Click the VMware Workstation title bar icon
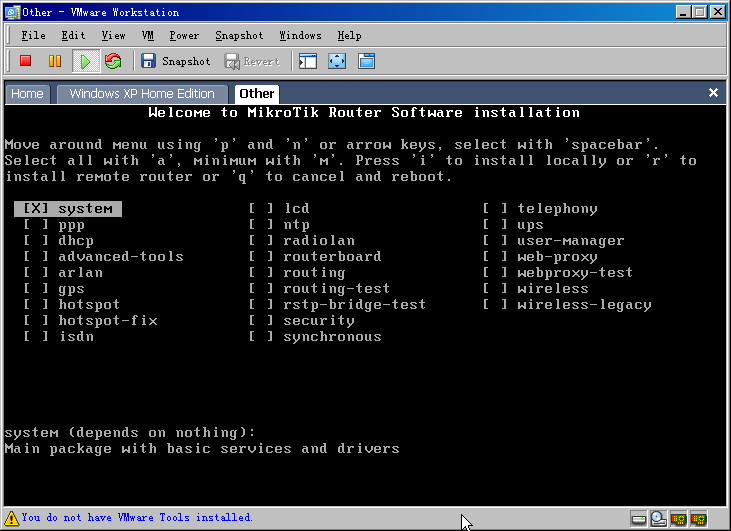 [x=13, y=12]
